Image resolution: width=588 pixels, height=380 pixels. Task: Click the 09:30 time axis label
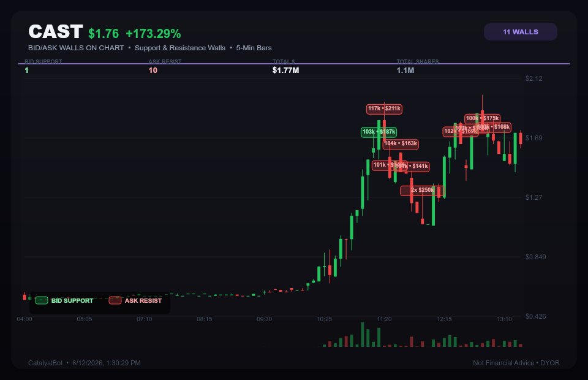tap(265, 319)
